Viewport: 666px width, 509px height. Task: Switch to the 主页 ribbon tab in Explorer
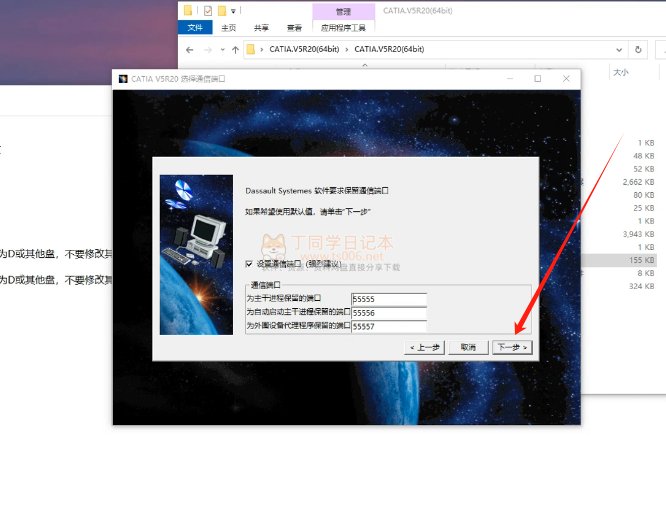coord(229,28)
